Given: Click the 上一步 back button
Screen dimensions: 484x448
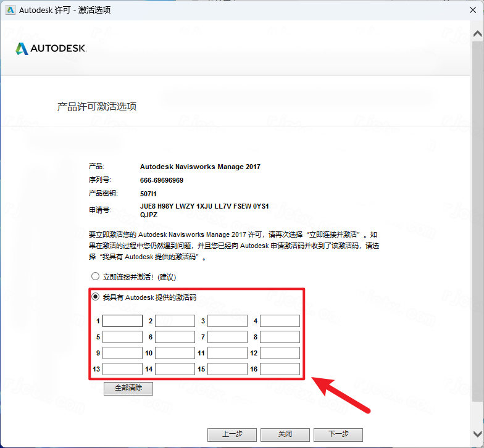Looking at the screenshot, I should (232, 434).
